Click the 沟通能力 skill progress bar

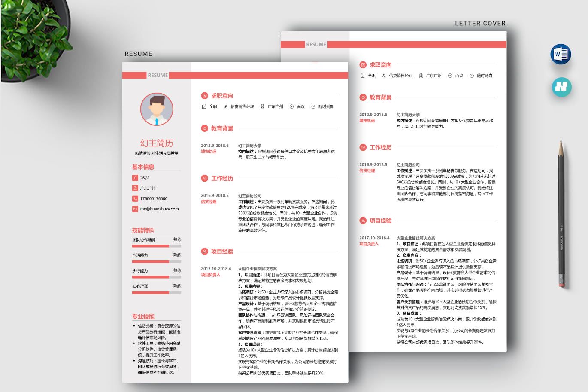[x=157, y=261]
